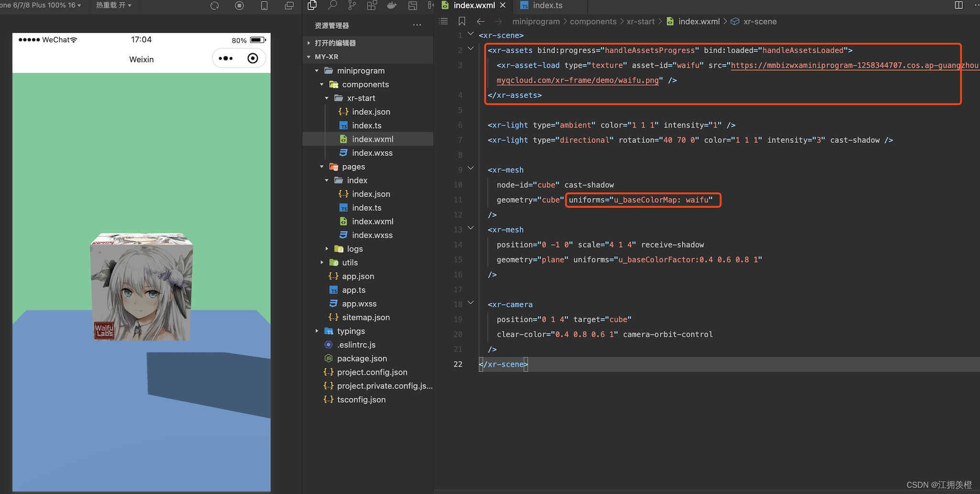Click the navigate back arrow
Viewport: 980px width, 494px height.
(480, 21)
